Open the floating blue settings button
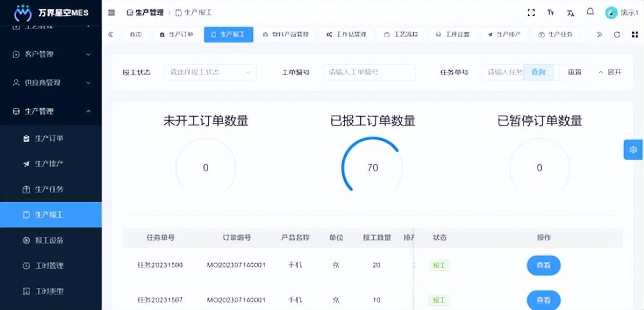 tap(634, 150)
